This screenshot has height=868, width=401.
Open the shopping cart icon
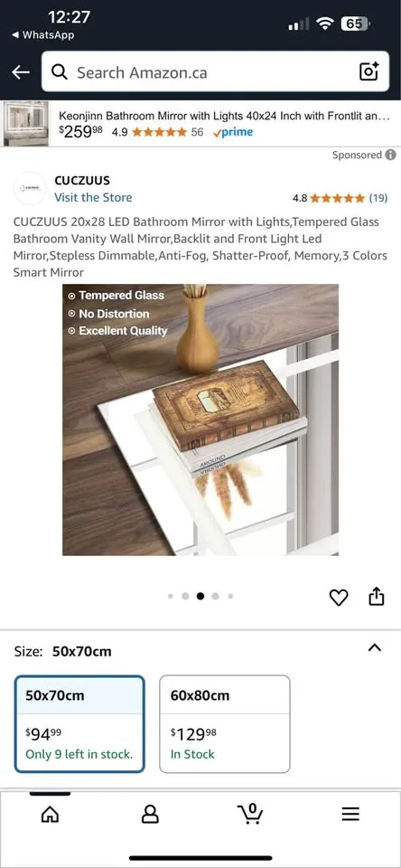[250, 813]
